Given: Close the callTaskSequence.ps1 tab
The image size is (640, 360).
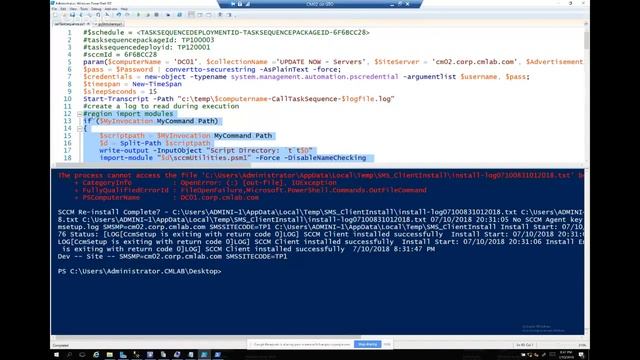Looking at the screenshot, I should tap(88, 24).
